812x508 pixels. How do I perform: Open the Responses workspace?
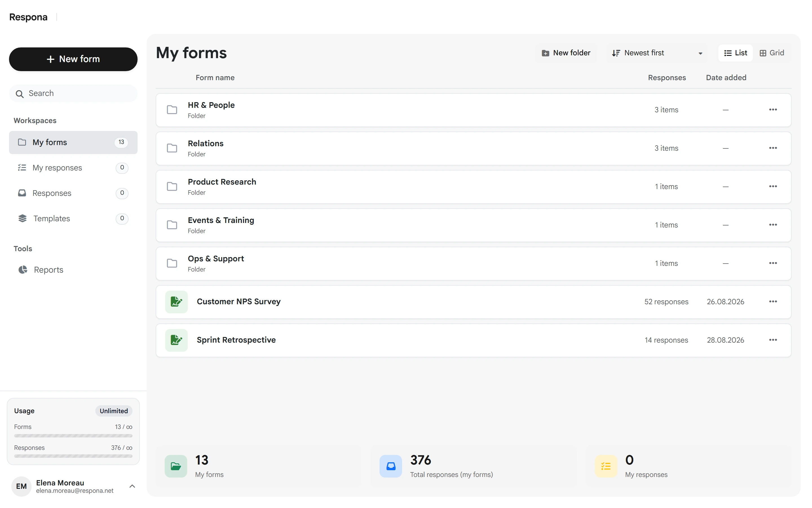point(73,193)
